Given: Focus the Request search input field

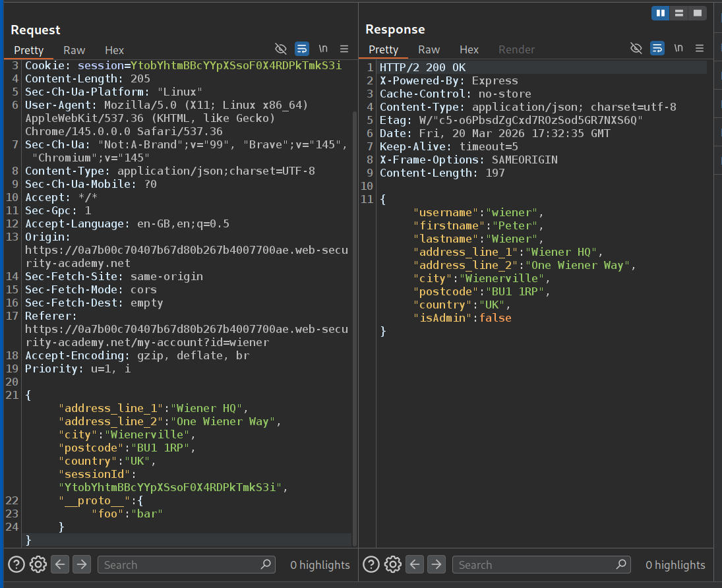Looking at the screenshot, I should pos(178,564).
